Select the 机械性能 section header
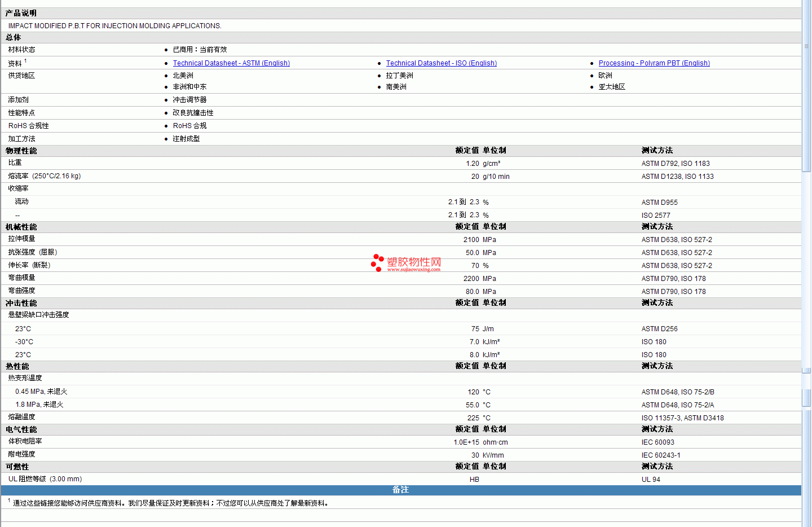Screen dimensions: 812x527 coord(21,227)
